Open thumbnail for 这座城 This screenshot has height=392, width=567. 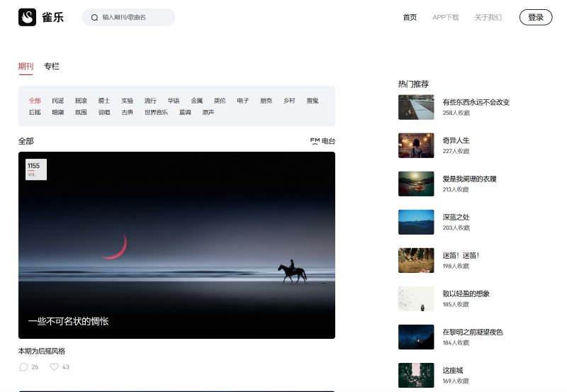[x=416, y=376]
